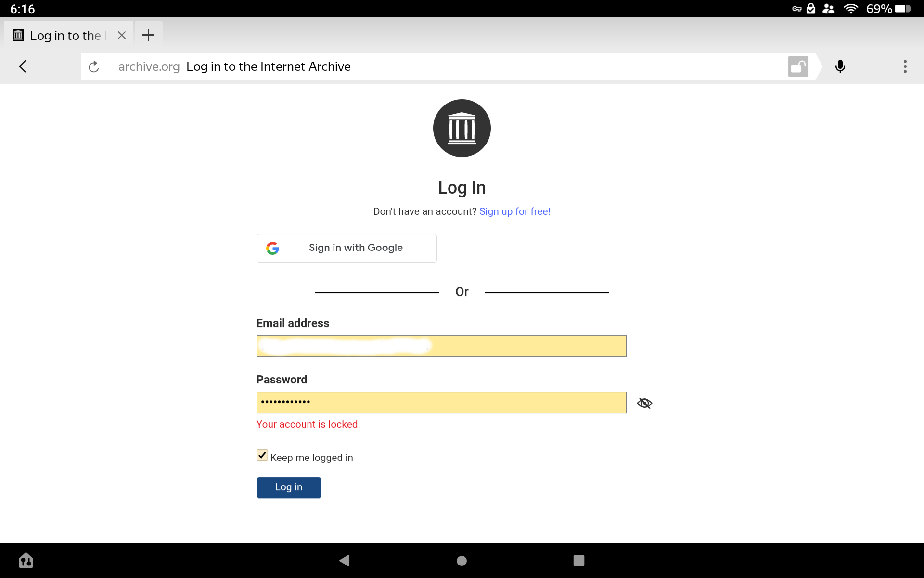Image resolution: width=924 pixels, height=578 pixels.
Task: Close the Log in tab
Action: click(122, 35)
